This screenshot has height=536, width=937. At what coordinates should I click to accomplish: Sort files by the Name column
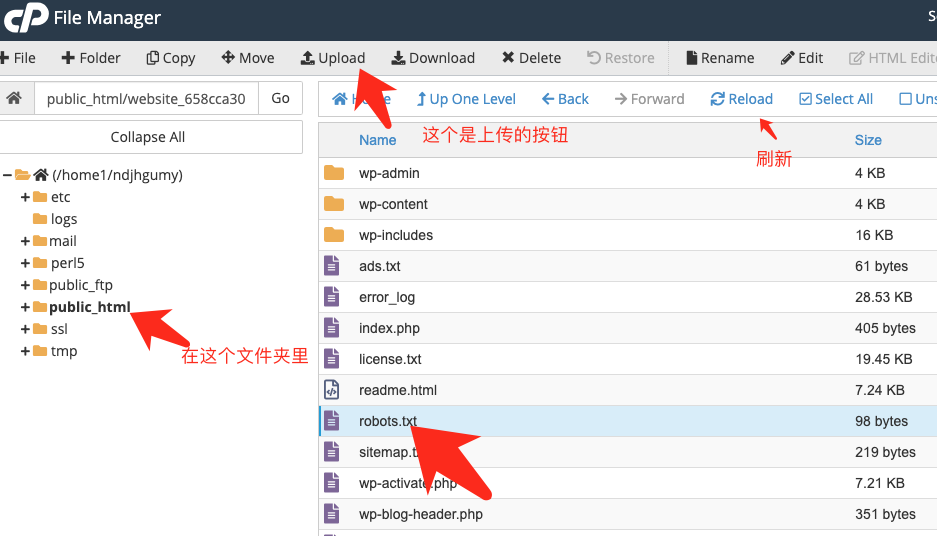point(378,140)
